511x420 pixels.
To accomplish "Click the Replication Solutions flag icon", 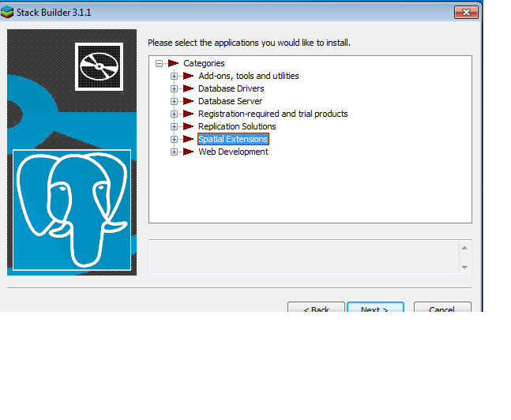I will click(188, 126).
